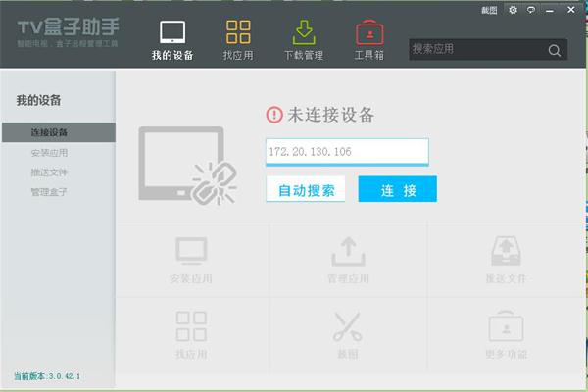Click the 截图 scissors icon tile
The width and height of the screenshot is (588, 392).
(348, 332)
